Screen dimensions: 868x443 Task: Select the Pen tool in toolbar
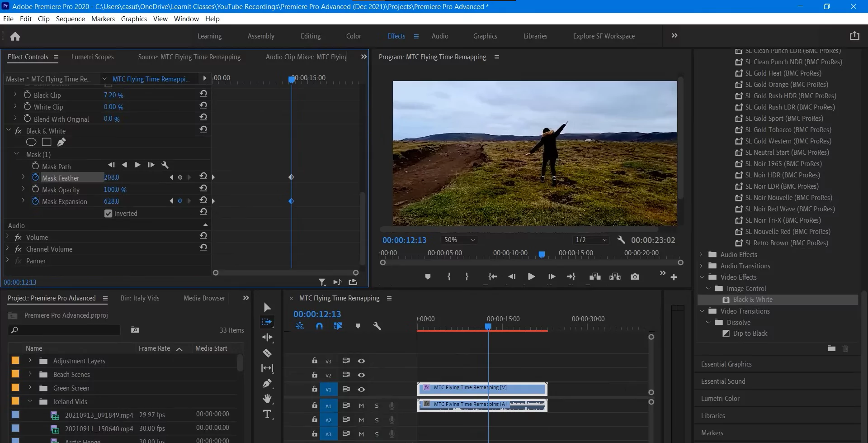point(267,384)
